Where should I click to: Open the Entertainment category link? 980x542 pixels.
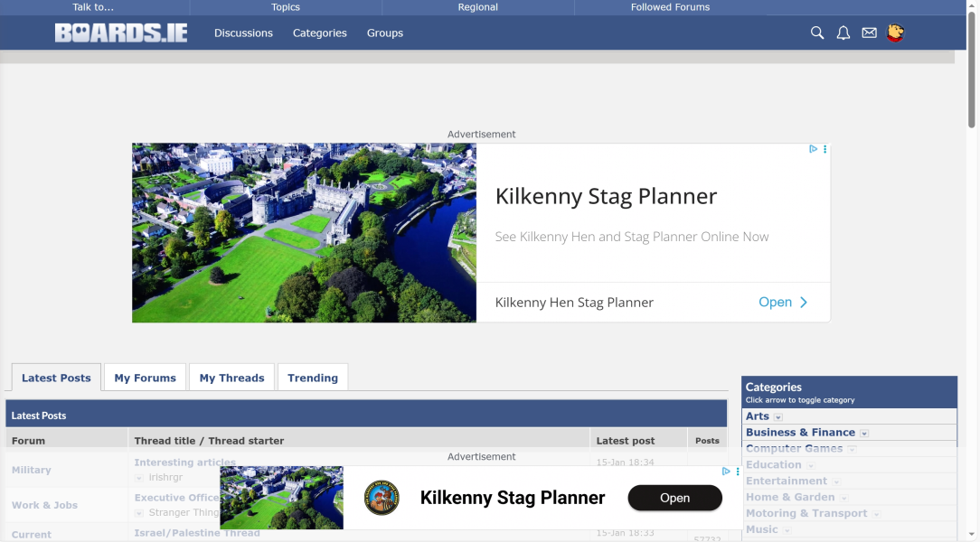[787, 481]
